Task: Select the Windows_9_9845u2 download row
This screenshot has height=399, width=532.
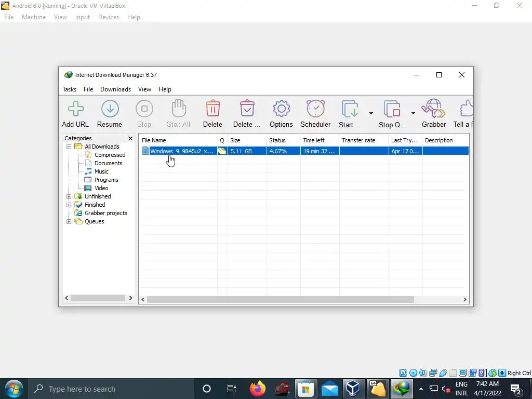Action: [x=304, y=151]
